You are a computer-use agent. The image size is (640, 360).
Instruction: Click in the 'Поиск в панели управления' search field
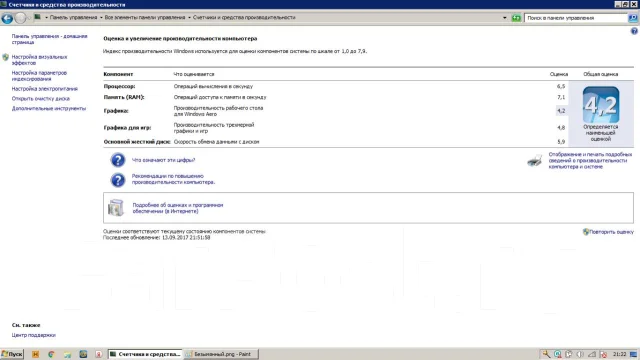[576, 18]
